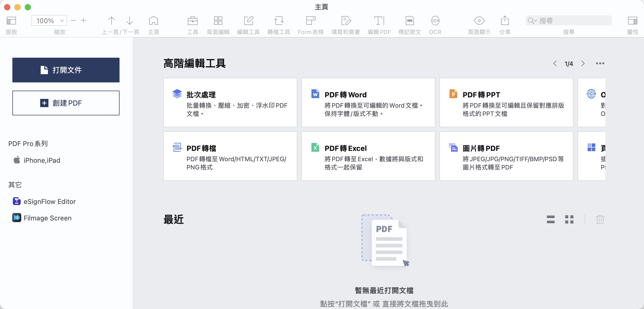Open the OCR tool in toolbar

[x=435, y=21]
